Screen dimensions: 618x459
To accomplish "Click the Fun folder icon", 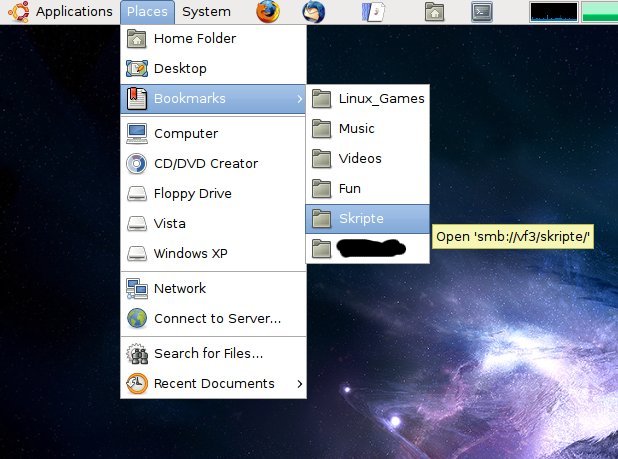I will (x=321, y=188).
